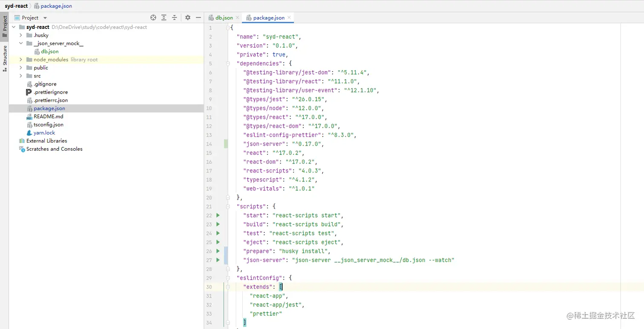Click the syd-react breadcrumb in navigation bar
The height and width of the screenshot is (329, 644).
16,6
